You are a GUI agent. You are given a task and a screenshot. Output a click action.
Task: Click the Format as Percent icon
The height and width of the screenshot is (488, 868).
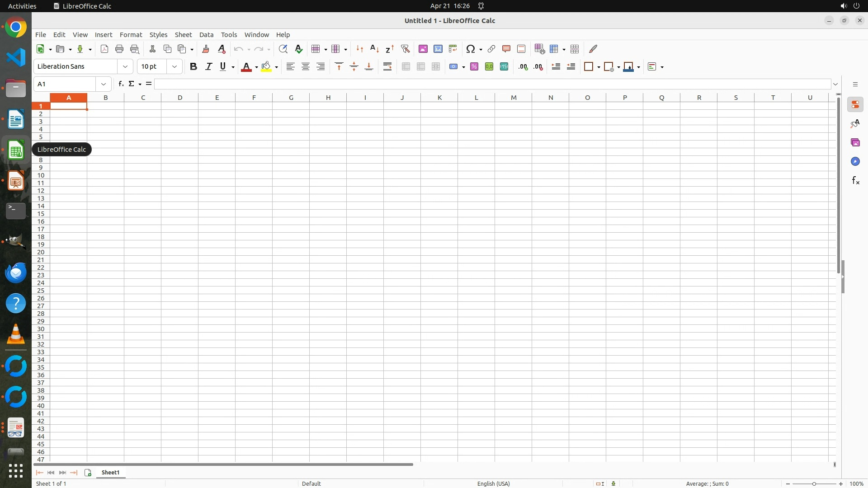pyautogui.click(x=474, y=66)
